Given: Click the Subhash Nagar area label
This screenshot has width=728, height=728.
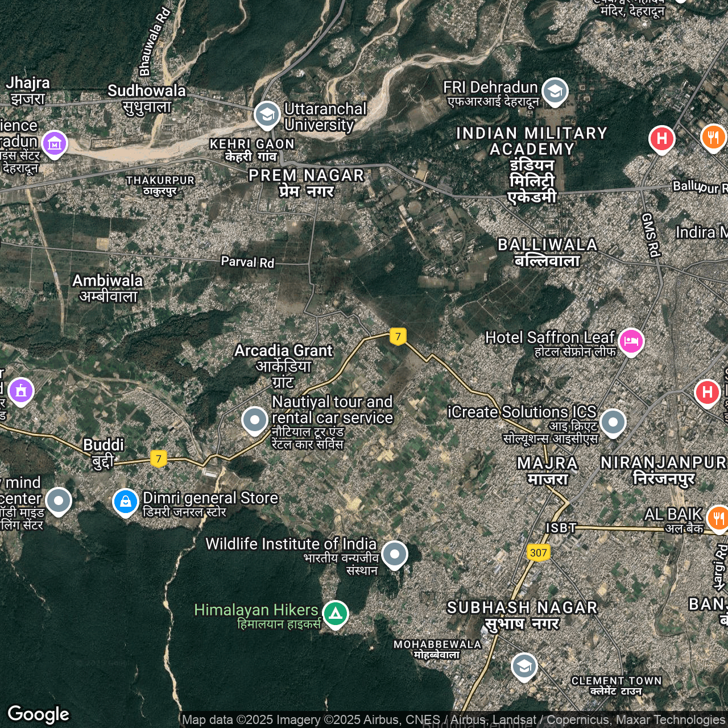Looking at the screenshot, I should click(x=522, y=615).
